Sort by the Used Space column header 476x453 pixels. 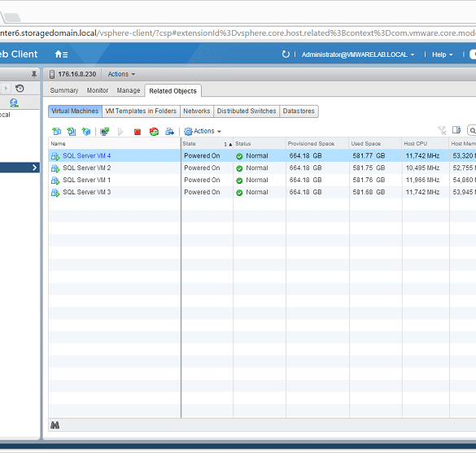coord(376,143)
